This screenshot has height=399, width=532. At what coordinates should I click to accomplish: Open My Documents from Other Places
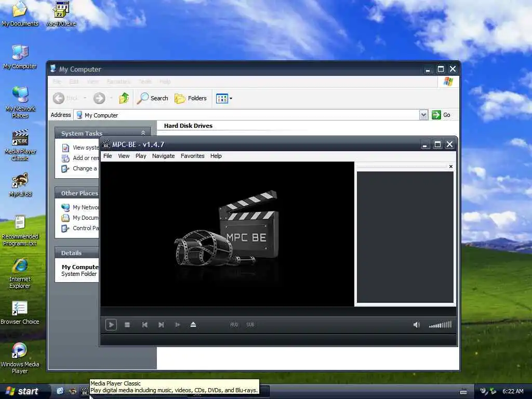coord(81,218)
